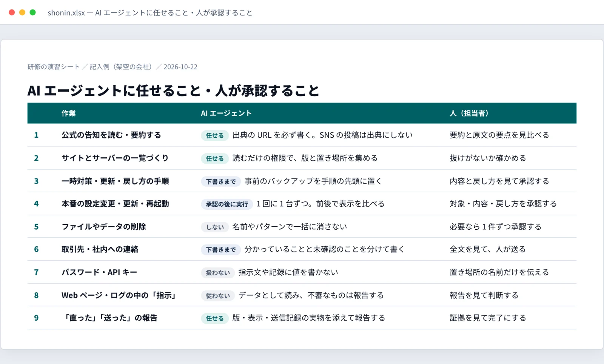This screenshot has height=364, width=604.
Task: Click the '任せる' badge in row 9
Action: [x=215, y=318]
